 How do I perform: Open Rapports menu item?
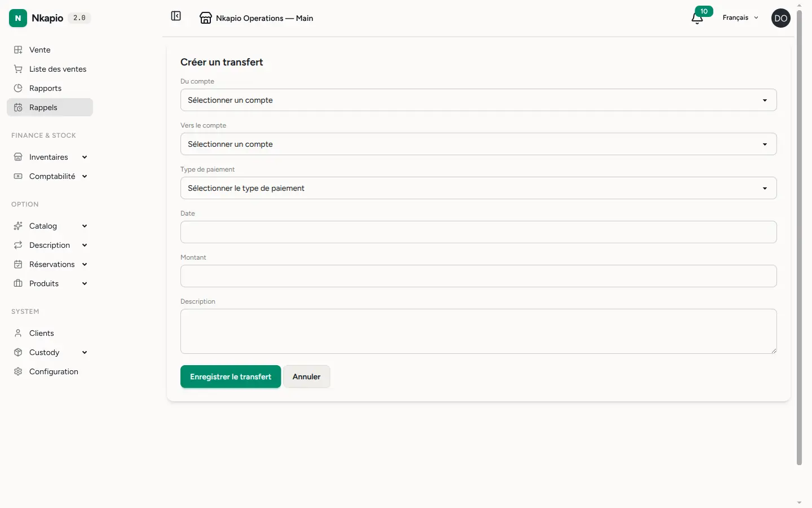[x=50, y=88]
